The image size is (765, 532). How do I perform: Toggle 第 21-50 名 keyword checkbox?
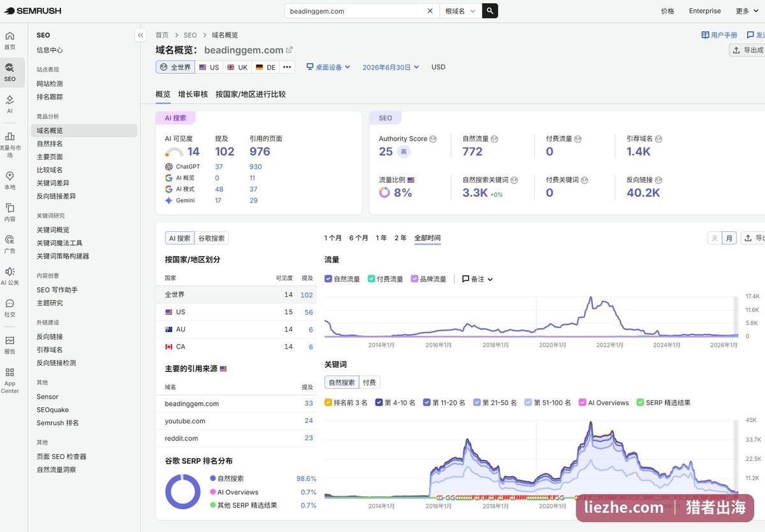[x=477, y=403]
